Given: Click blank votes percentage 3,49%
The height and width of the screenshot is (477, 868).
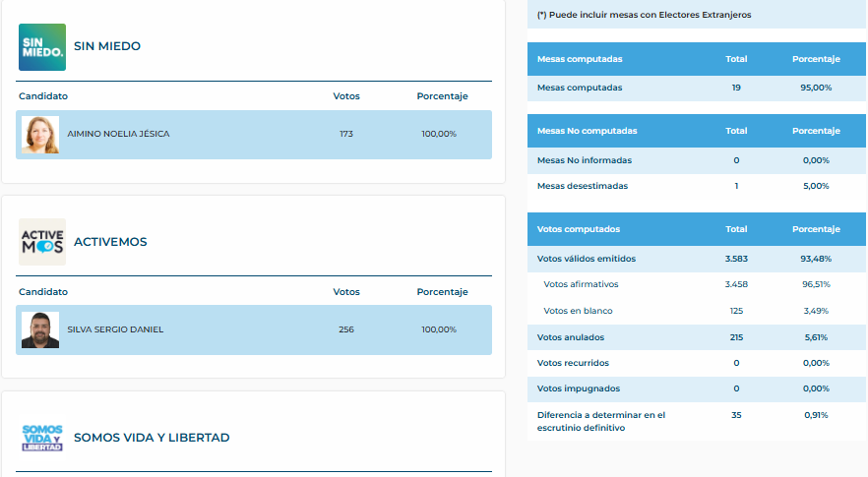Looking at the screenshot, I should (x=816, y=311).
